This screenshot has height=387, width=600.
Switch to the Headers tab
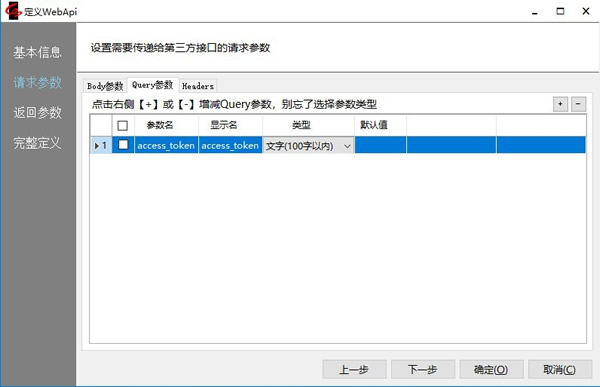coord(198,86)
